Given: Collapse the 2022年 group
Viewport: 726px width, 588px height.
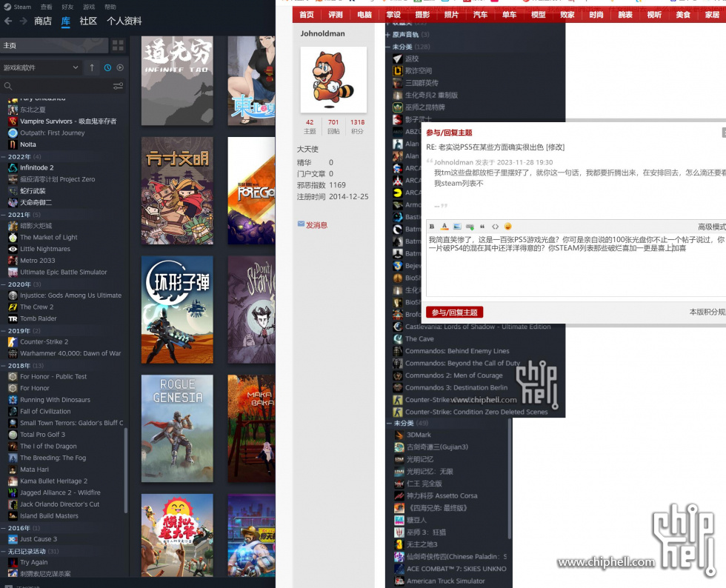Looking at the screenshot, I should [4, 156].
